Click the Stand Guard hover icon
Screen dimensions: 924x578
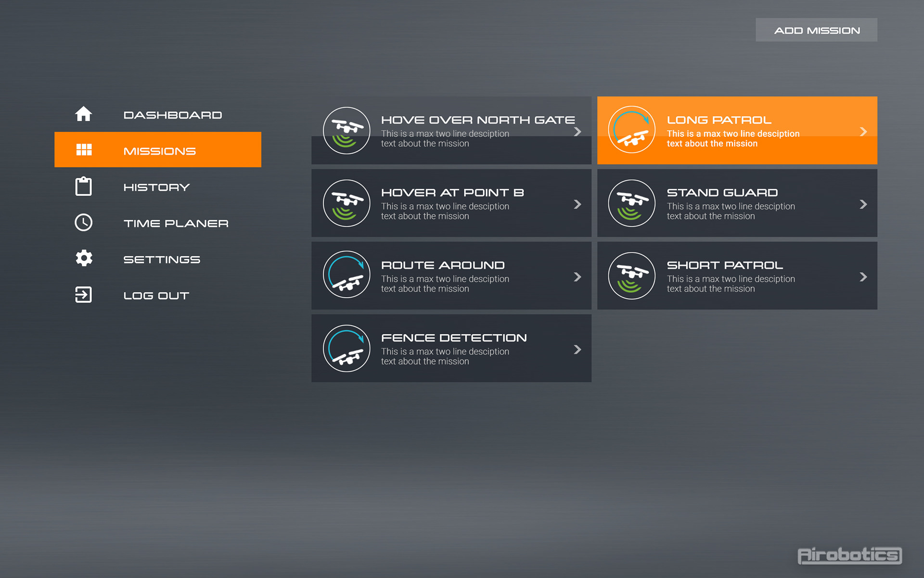631,203
